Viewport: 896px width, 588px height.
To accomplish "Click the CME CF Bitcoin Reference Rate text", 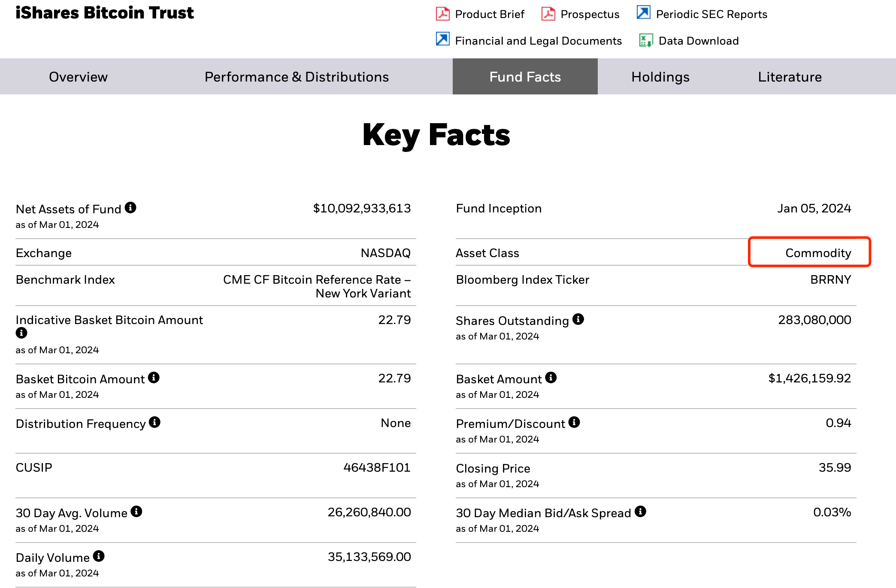I will 317,286.
